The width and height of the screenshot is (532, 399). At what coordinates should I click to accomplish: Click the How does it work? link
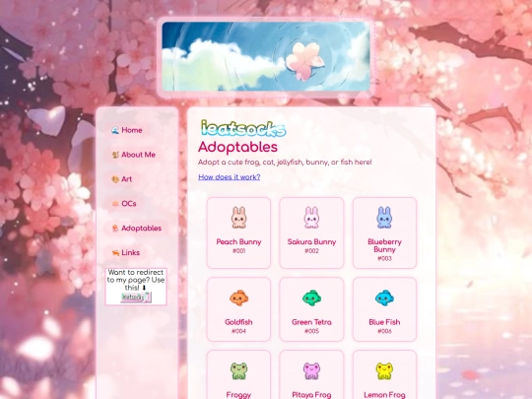pos(229,177)
